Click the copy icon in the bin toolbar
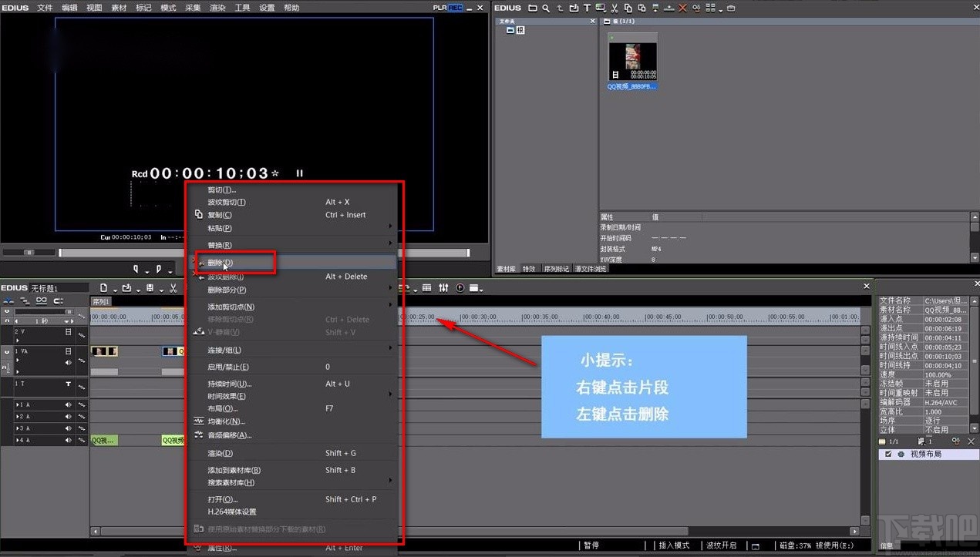 (629, 8)
